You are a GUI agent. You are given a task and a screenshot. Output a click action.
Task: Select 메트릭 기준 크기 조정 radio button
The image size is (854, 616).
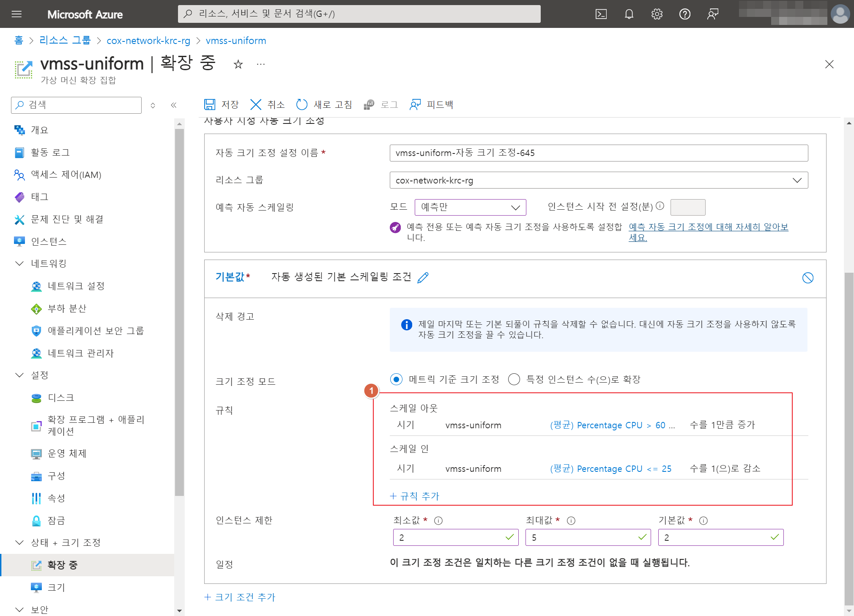click(396, 379)
